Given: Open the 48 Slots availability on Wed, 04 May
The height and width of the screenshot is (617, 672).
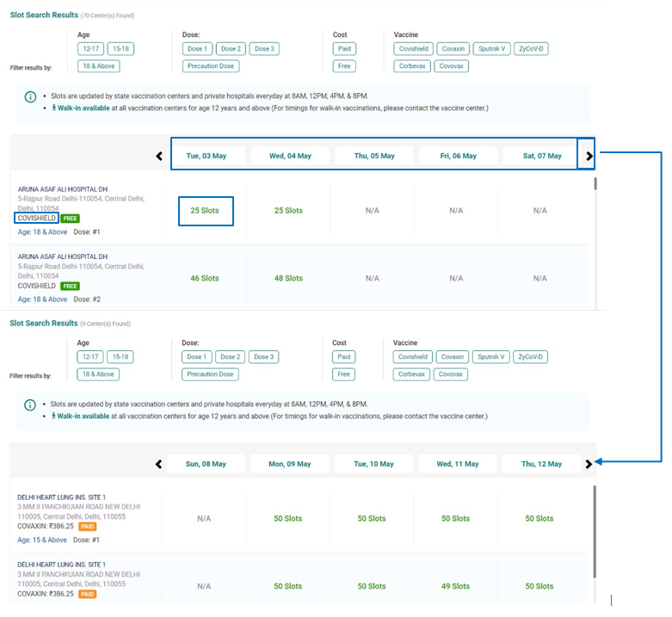Looking at the screenshot, I should 288,279.
